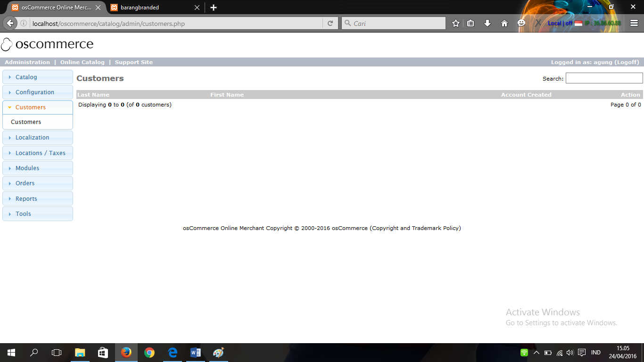Click the Page 0 of 0 text
This screenshot has height=362, width=644.
click(x=626, y=105)
